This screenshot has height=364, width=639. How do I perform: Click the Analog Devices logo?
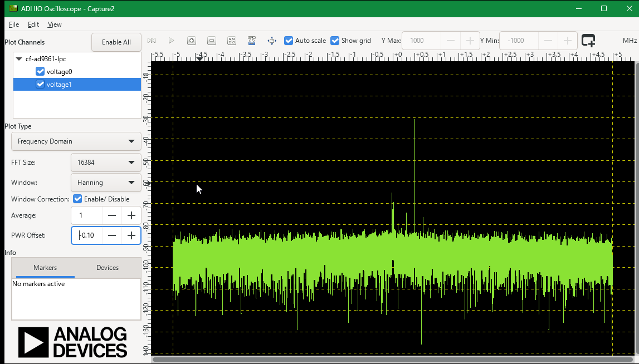pos(72,342)
